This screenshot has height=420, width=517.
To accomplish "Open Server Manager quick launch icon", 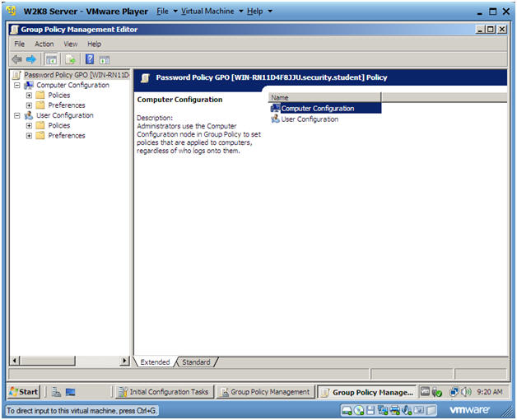I will [x=56, y=392].
